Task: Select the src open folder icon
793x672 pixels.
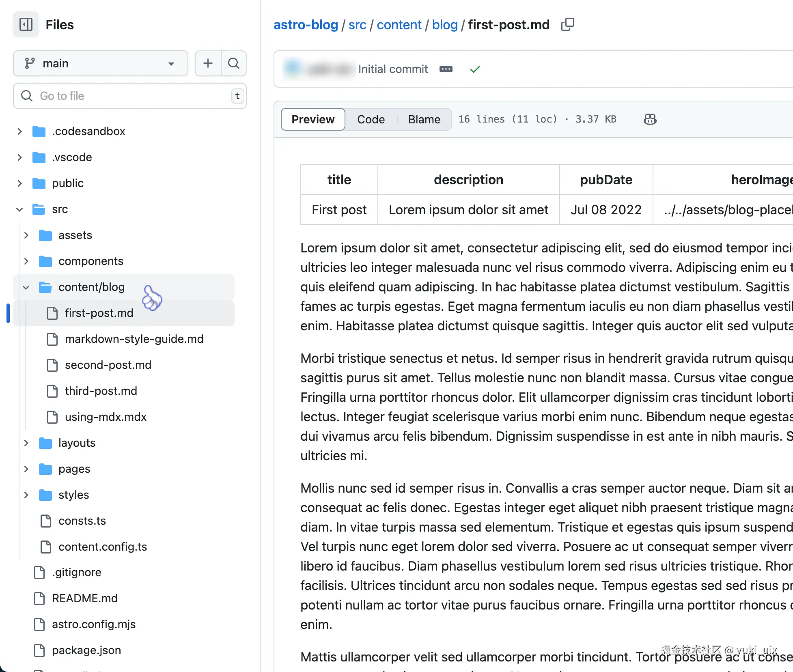Action: (39, 209)
